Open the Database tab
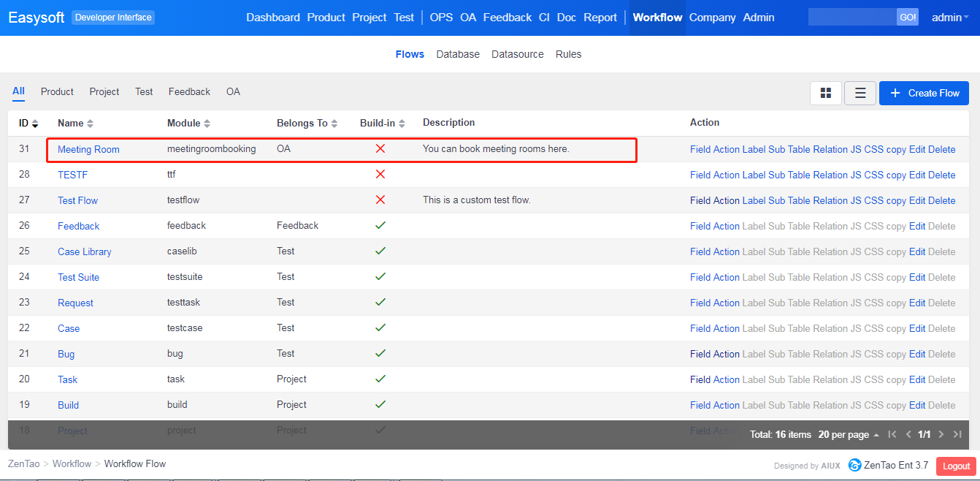The width and height of the screenshot is (980, 481). click(458, 54)
